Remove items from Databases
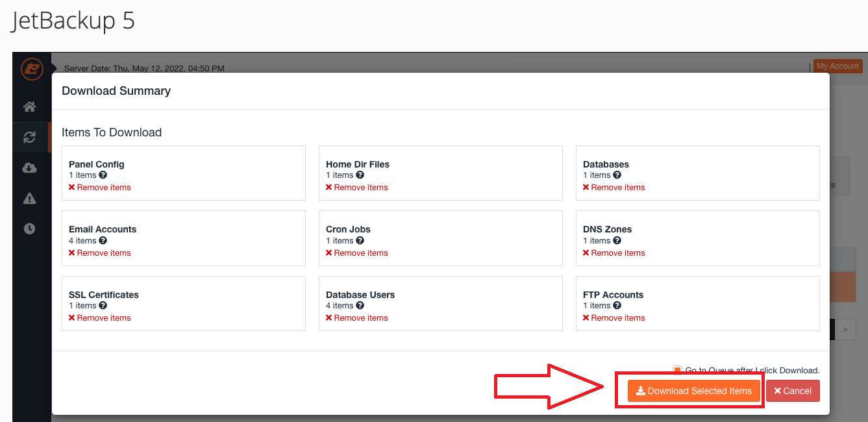 click(x=614, y=188)
